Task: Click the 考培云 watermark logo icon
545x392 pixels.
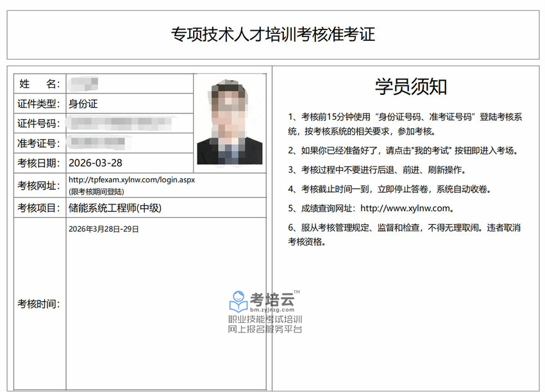Action: (238, 299)
